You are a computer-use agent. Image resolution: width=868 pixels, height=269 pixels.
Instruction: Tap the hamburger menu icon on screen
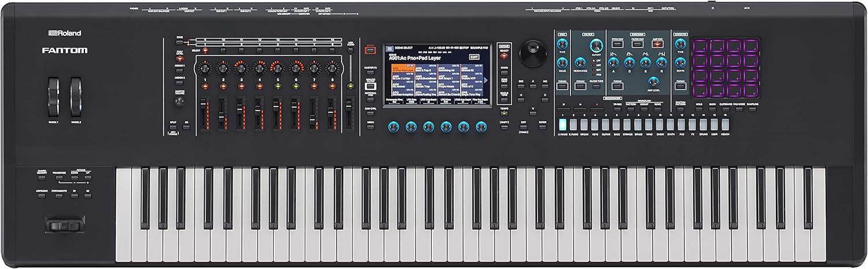point(389,49)
